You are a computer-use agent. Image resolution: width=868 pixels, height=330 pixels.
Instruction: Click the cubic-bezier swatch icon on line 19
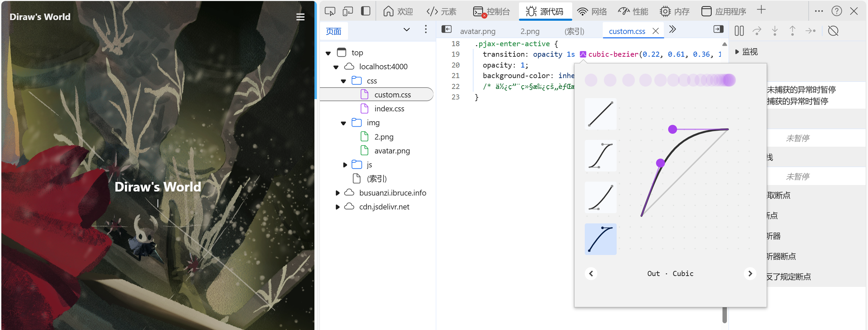(x=583, y=54)
